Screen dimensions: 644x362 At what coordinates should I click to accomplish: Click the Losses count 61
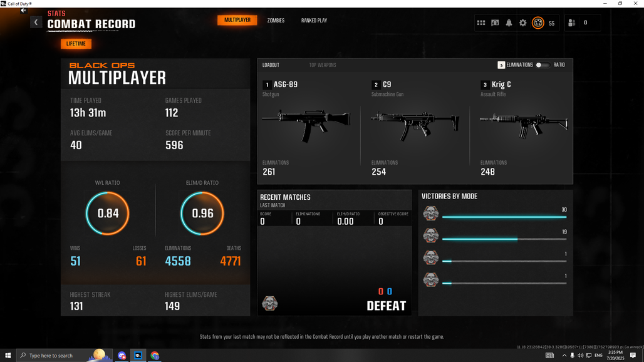pyautogui.click(x=141, y=261)
